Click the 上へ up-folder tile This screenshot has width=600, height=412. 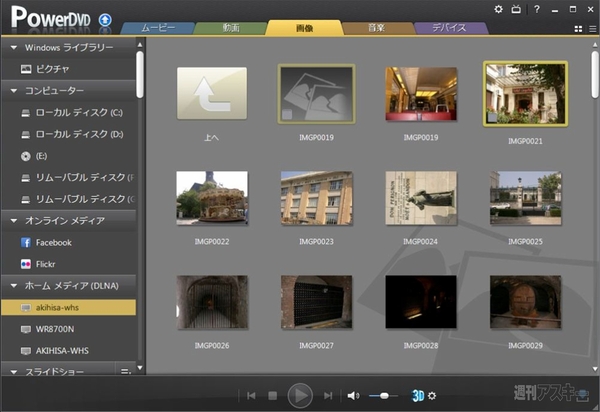coord(212,93)
